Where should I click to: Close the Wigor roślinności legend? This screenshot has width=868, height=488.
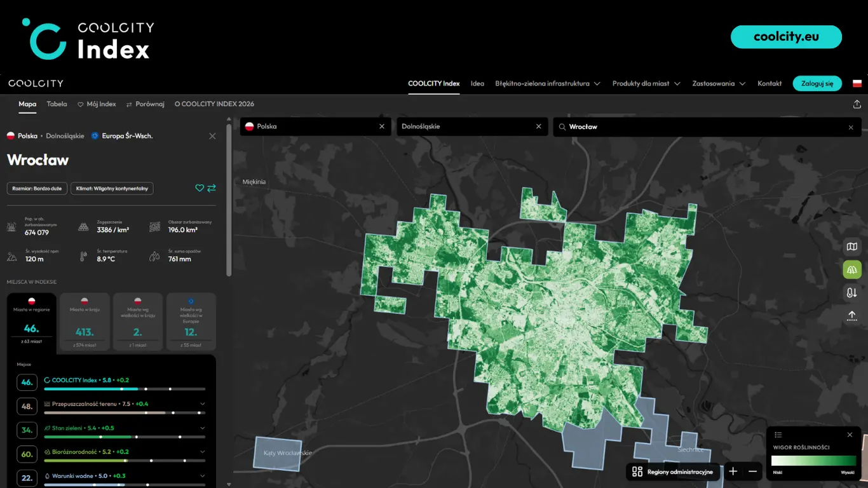click(850, 435)
